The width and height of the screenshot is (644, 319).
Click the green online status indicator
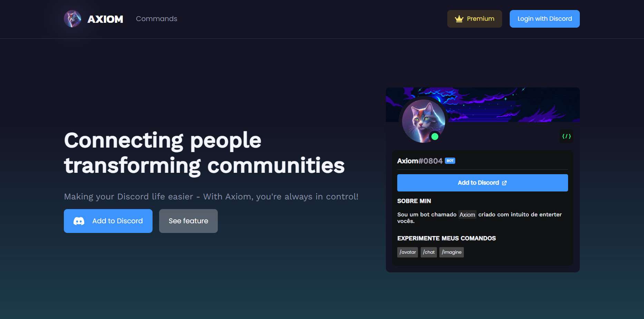tap(435, 137)
